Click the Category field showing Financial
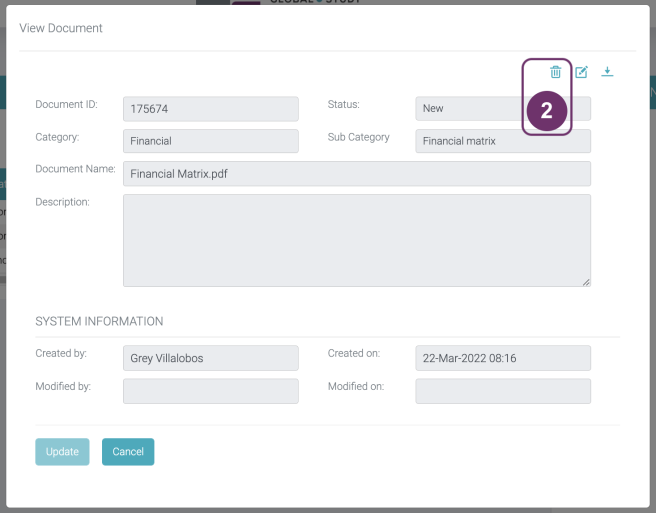This screenshot has height=513, width=656. point(210,141)
